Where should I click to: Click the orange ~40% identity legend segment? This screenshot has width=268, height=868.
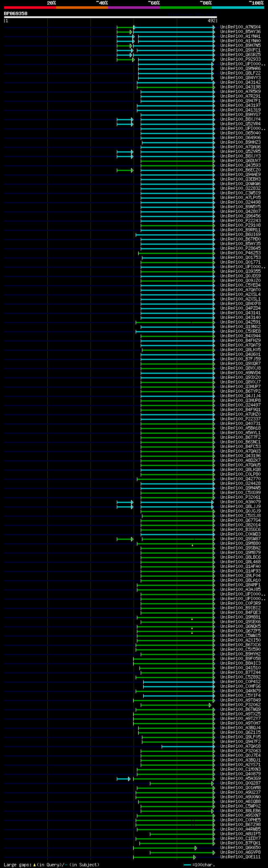[x=82, y=8]
